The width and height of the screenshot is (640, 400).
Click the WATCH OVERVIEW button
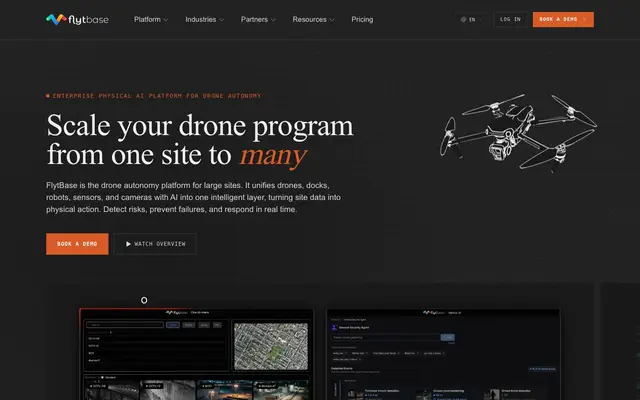[155, 244]
